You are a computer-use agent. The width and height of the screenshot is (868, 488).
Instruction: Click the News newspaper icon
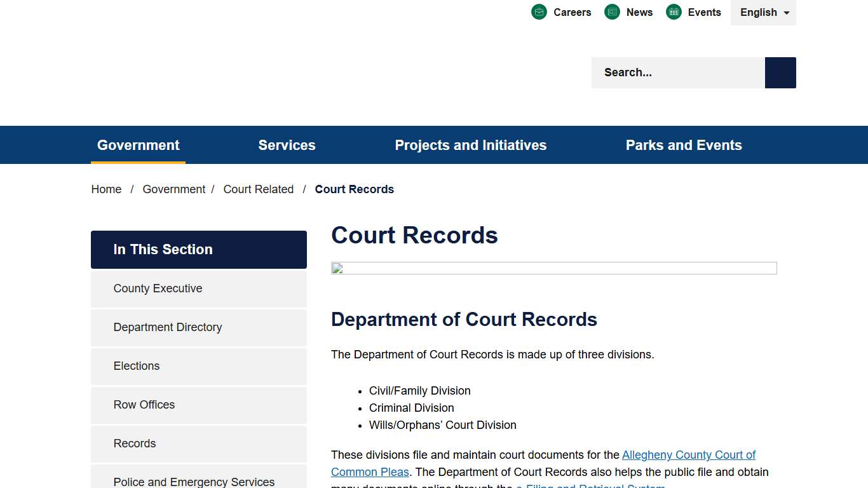(x=612, y=11)
